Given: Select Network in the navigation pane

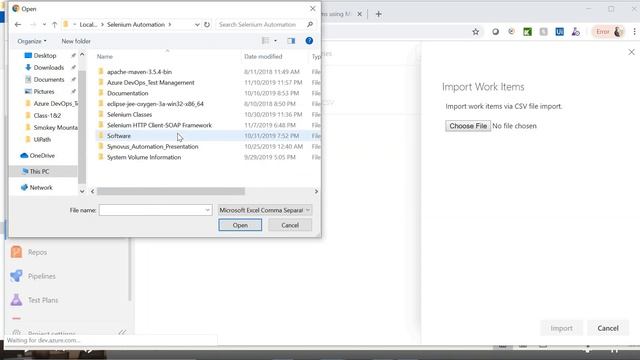Looking at the screenshot, I should click(x=41, y=188).
